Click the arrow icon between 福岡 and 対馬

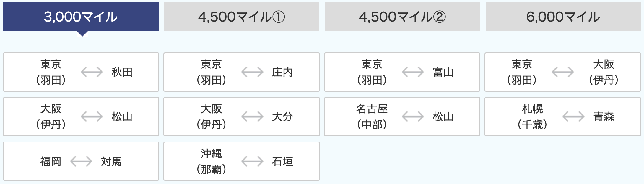[81, 161]
